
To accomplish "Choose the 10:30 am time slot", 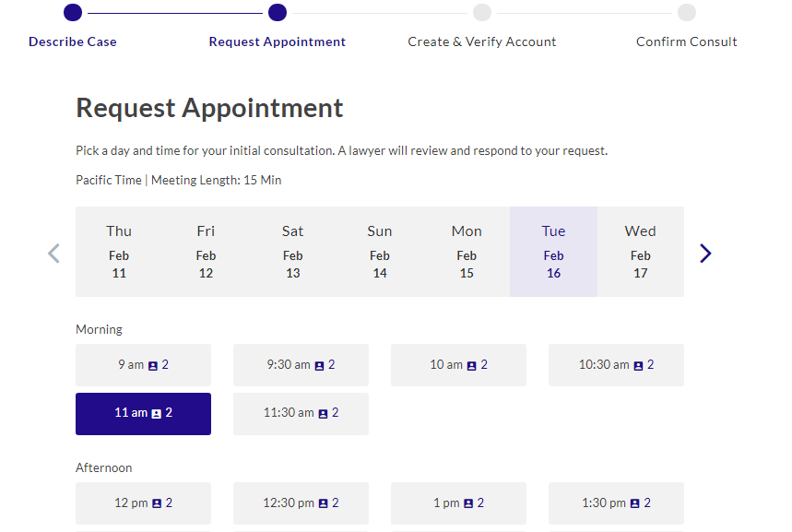I will tap(616, 365).
